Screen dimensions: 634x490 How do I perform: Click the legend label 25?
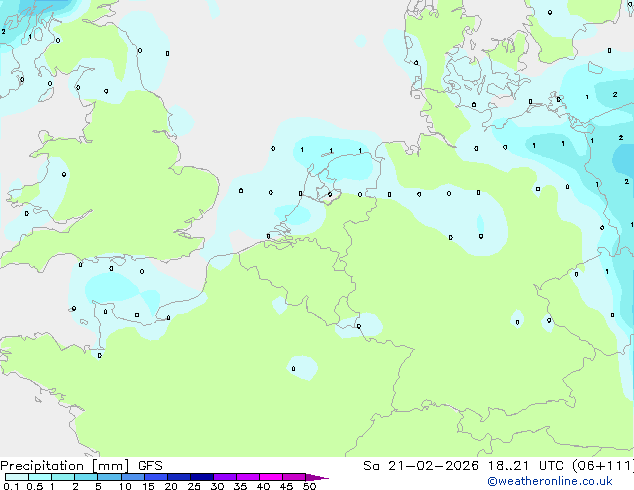click(x=194, y=486)
